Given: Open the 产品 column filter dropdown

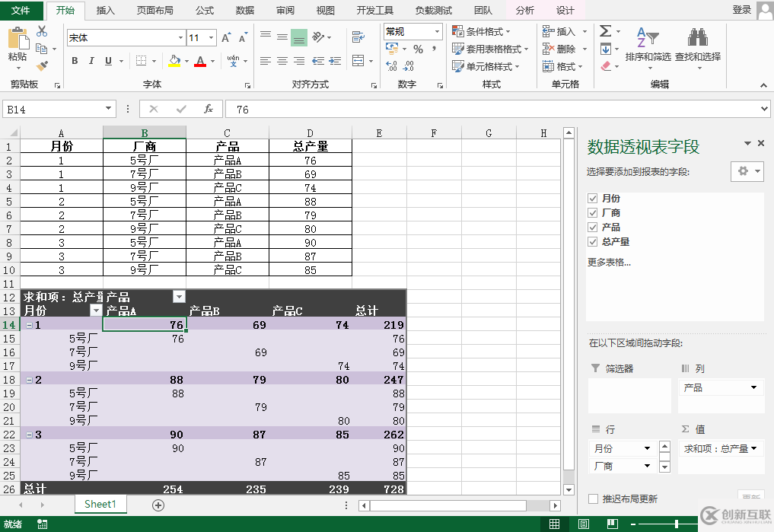Looking at the screenshot, I should click(x=179, y=297).
